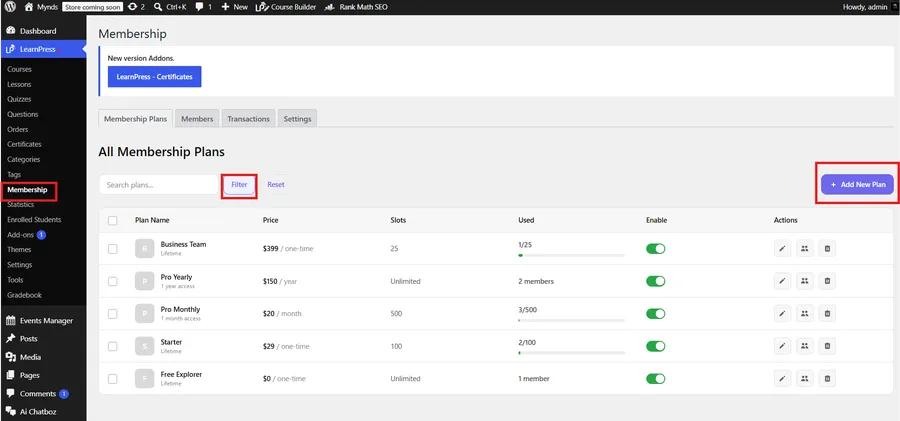Click the updates icon showing 2
Screen dimensions: 900x421
pyautogui.click(x=133, y=7)
